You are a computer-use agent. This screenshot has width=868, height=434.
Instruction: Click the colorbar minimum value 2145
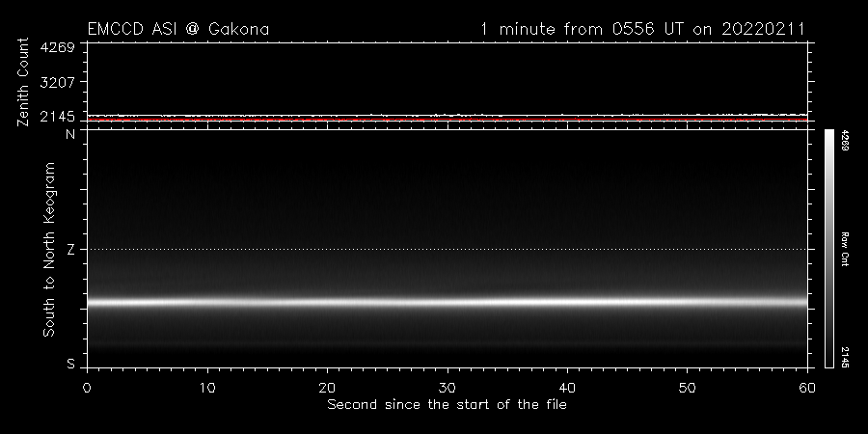click(844, 358)
